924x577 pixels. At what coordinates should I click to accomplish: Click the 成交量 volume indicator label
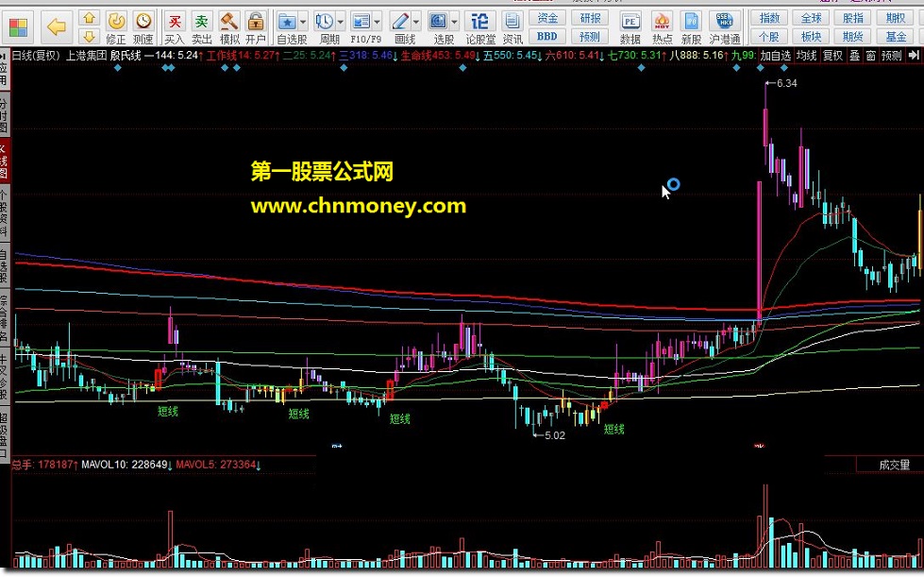click(894, 465)
